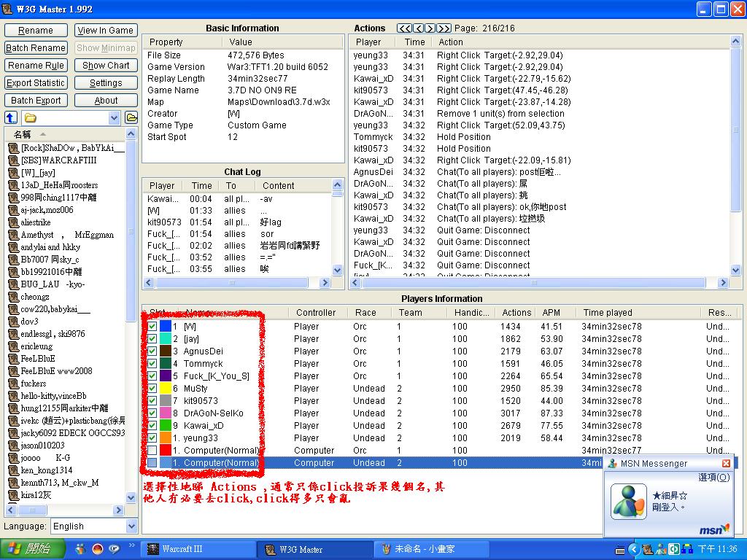Image resolution: width=747 pixels, height=560 pixels.
Task: Click the Batch Rename button
Action: 36,48
